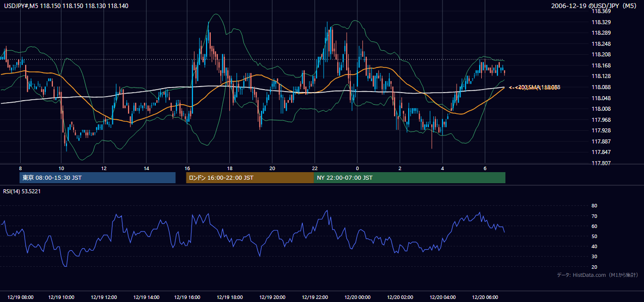Click RSI scale value 20 at the bottom
This screenshot has width=644, height=302.
595,267
